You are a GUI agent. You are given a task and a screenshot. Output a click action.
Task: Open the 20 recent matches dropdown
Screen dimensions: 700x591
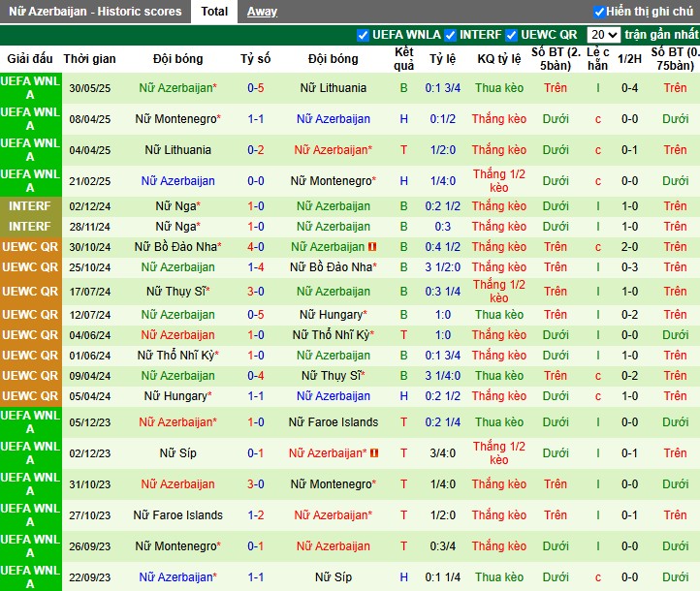click(x=603, y=35)
